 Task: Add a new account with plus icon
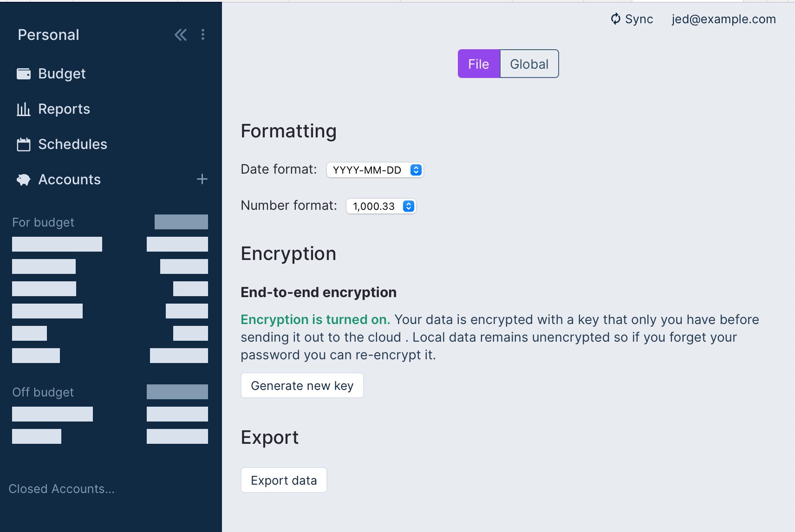202,179
